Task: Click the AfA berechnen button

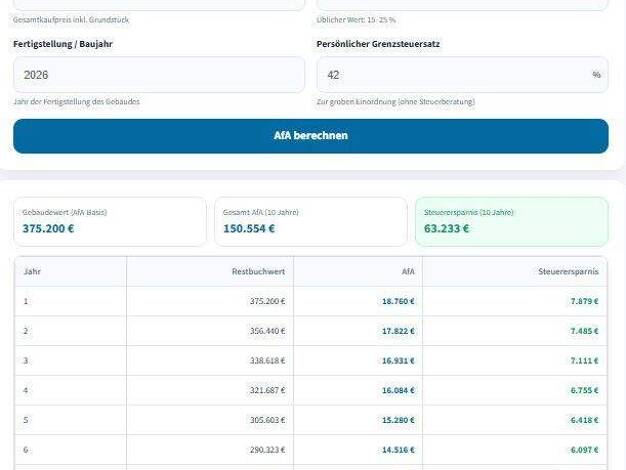Action: tap(310, 136)
